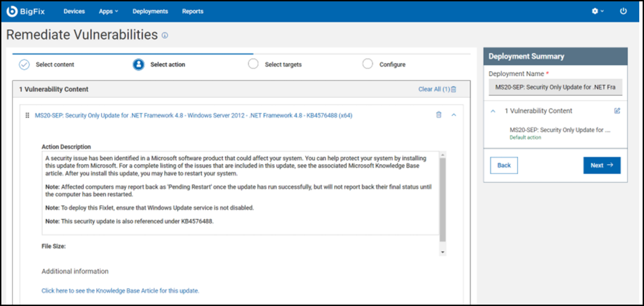
Task: Expand the settings dropdown arrow
Action: 602,11
